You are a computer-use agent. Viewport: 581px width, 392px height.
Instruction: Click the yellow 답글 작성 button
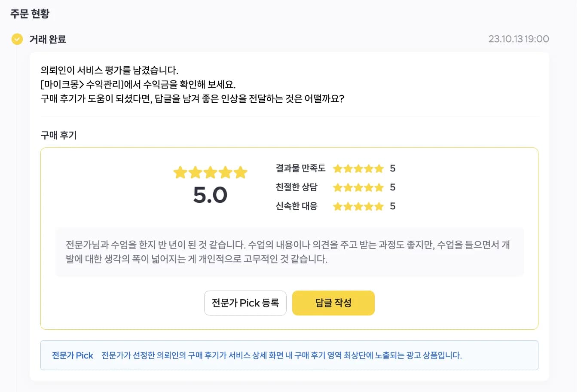click(x=333, y=303)
